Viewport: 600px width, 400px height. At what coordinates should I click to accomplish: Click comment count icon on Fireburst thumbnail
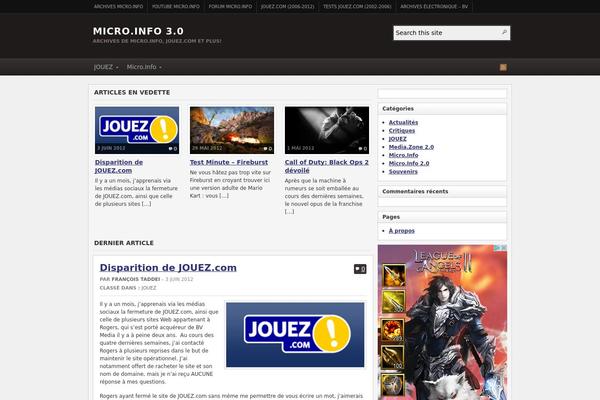[268, 149]
